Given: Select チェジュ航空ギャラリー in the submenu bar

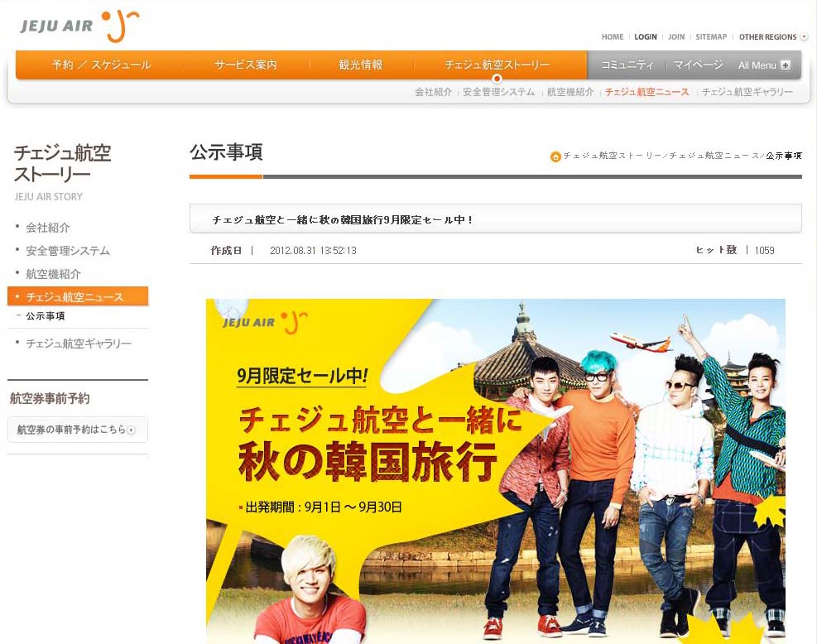Looking at the screenshot, I should point(747,92).
